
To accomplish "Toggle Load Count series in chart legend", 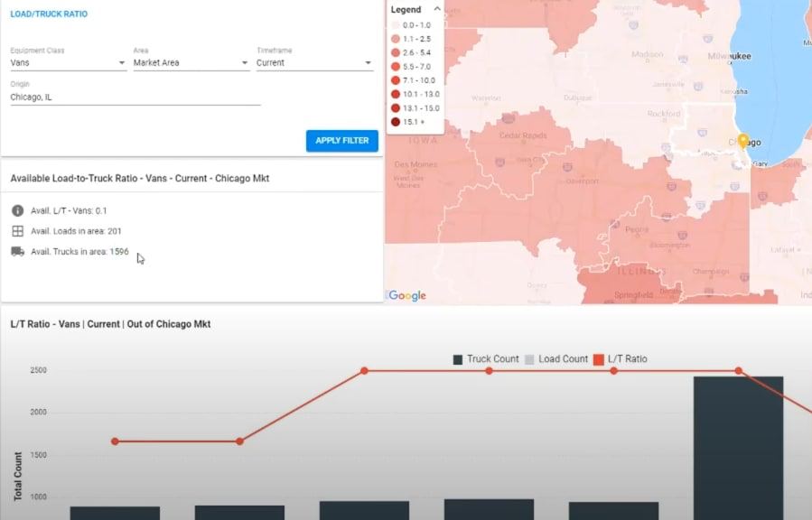I will [555, 359].
